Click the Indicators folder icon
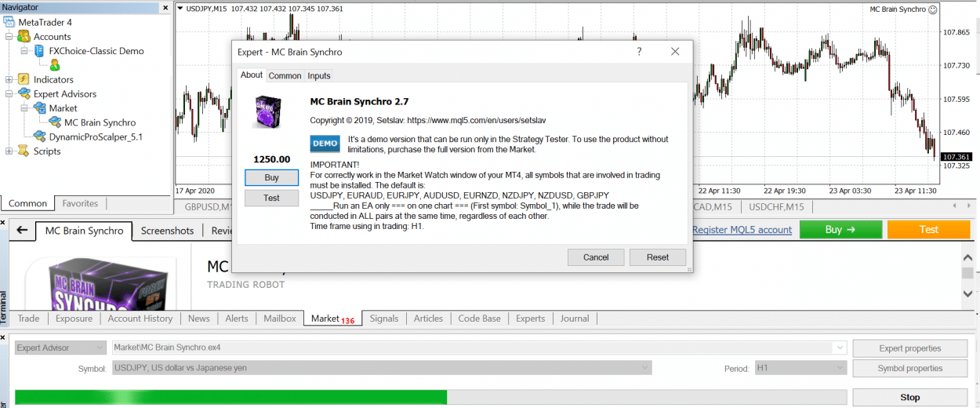Image resolution: width=980 pixels, height=408 pixels. (x=24, y=79)
